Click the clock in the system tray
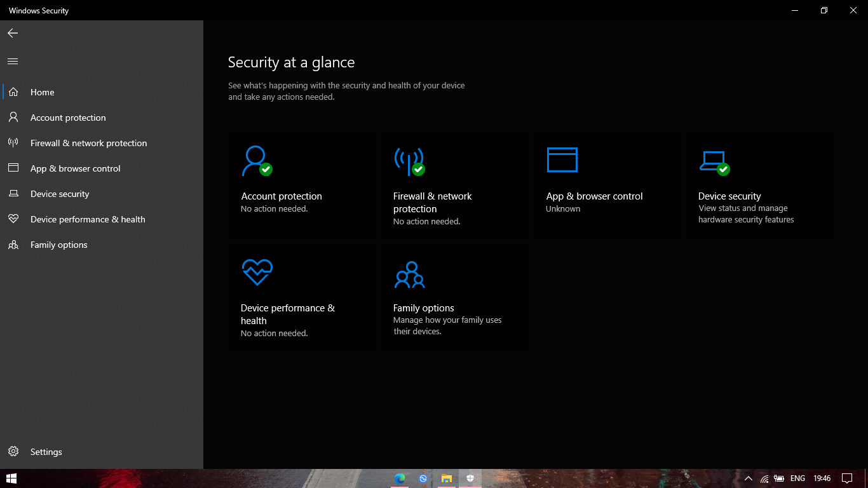This screenshot has width=868, height=488. point(822,478)
